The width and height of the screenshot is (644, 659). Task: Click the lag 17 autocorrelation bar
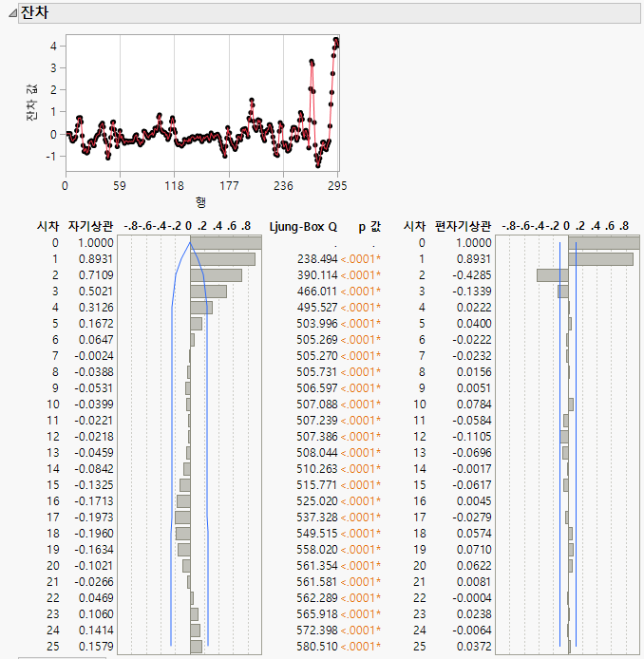click(x=183, y=518)
